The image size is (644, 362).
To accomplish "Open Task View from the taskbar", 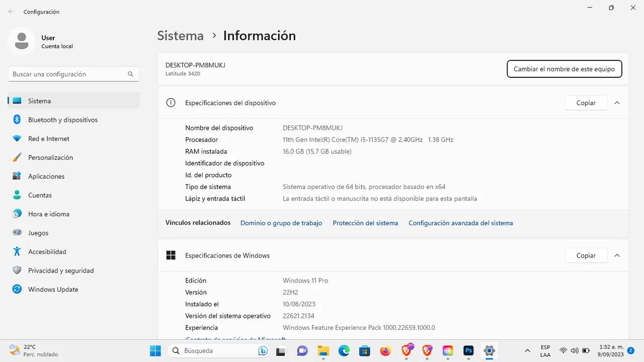I will (281, 350).
